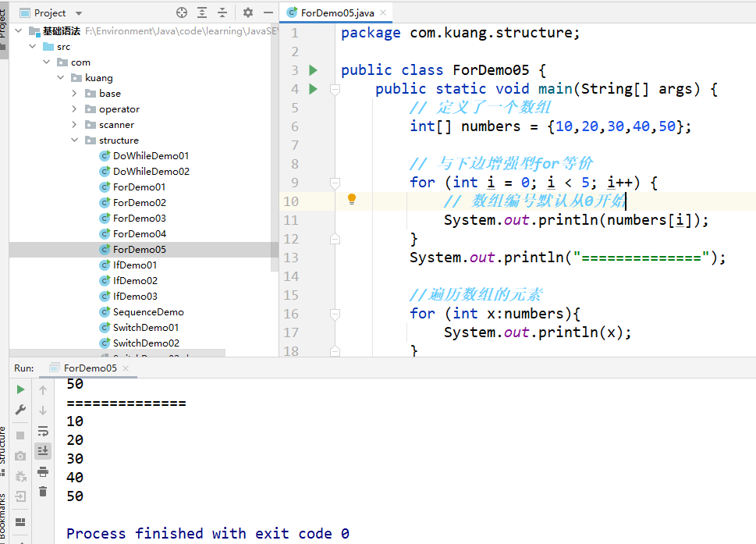The height and width of the screenshot is (544, 756).
Task: Collapse the src folder
Action: [x=32, y=46]
